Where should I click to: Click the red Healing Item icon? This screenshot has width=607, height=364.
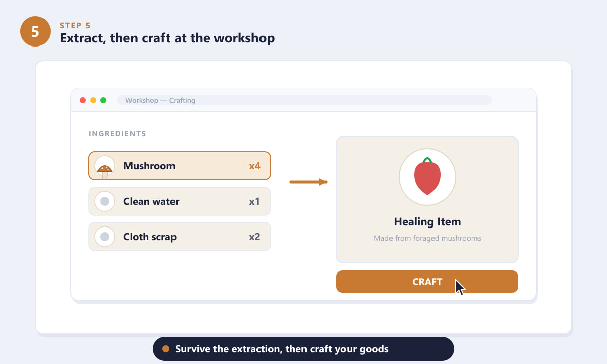pos(427,177)
